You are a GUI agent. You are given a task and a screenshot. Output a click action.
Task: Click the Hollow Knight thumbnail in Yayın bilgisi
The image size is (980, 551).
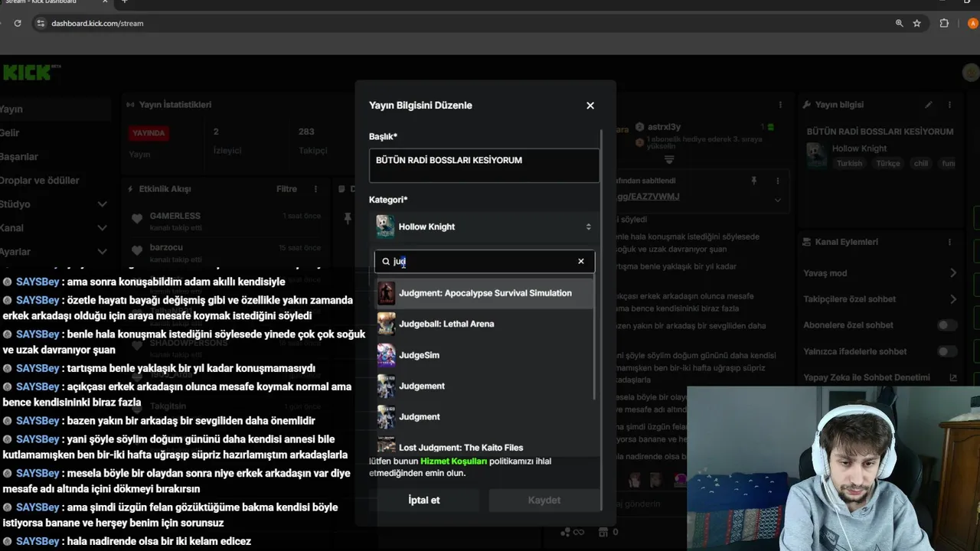(x=816, y=154)
